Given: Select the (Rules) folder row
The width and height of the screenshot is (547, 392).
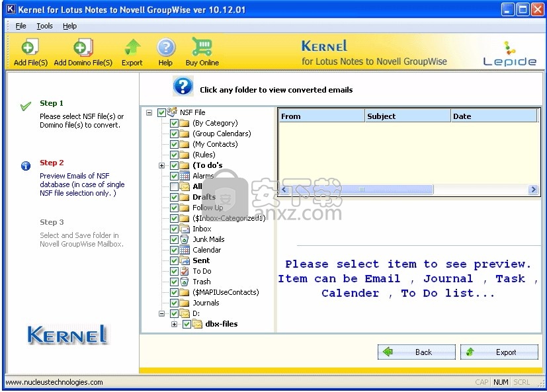Looking at the screenshot, I should tap(204, 155).
